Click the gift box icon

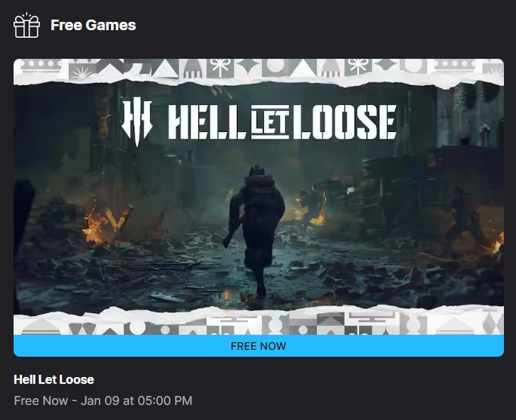(x=26, y=26)
